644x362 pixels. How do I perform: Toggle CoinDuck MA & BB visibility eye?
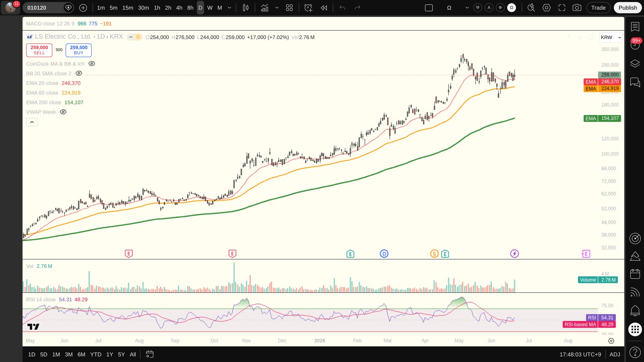coord(92,64)
